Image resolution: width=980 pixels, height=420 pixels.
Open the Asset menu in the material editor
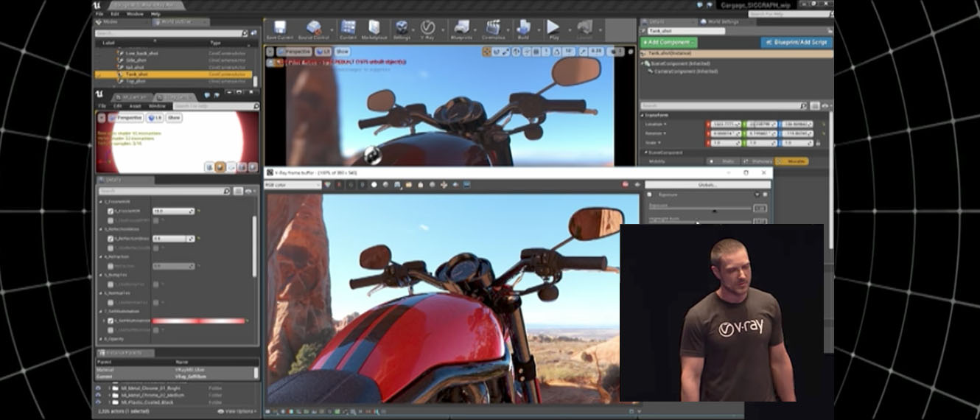pyautogui.click(x=136, y=106)
